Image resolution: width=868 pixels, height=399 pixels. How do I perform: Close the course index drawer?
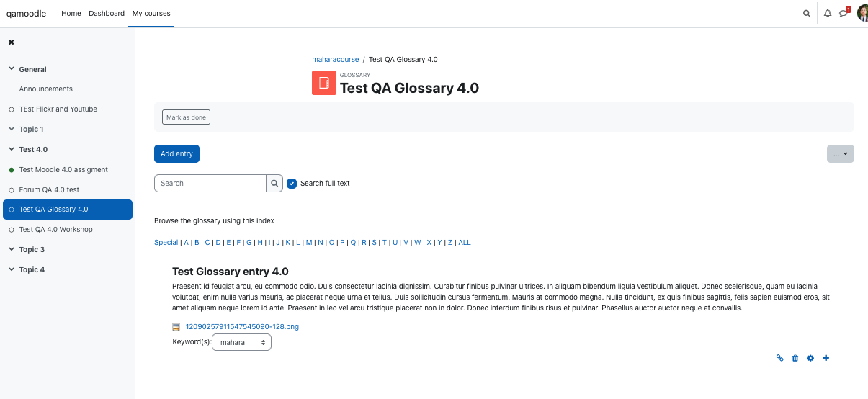point(12,42)
